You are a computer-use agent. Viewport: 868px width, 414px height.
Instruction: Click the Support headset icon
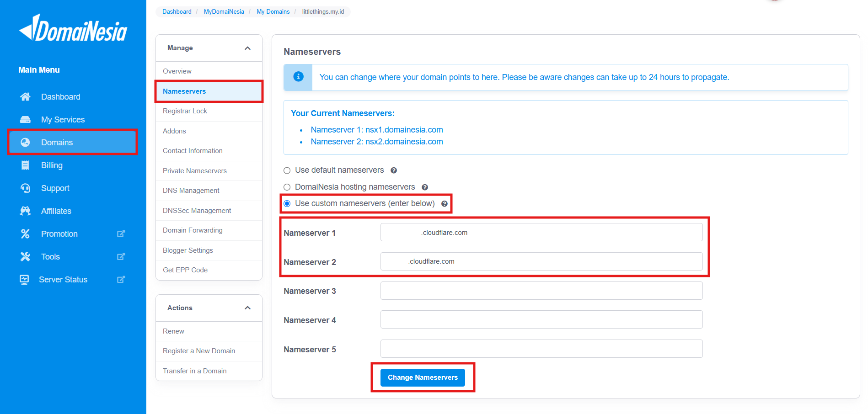25,188
